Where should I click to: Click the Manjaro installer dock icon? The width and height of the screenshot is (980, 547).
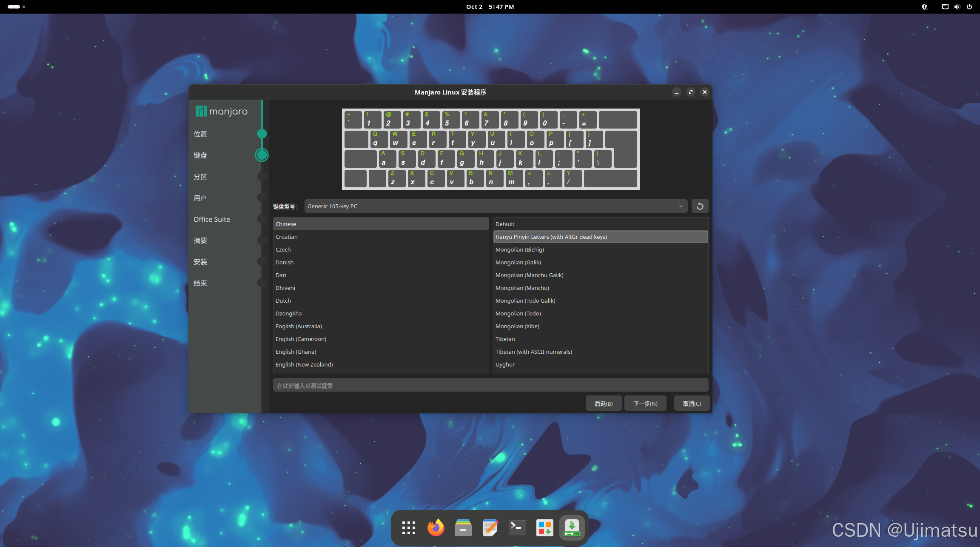point(572,528)
